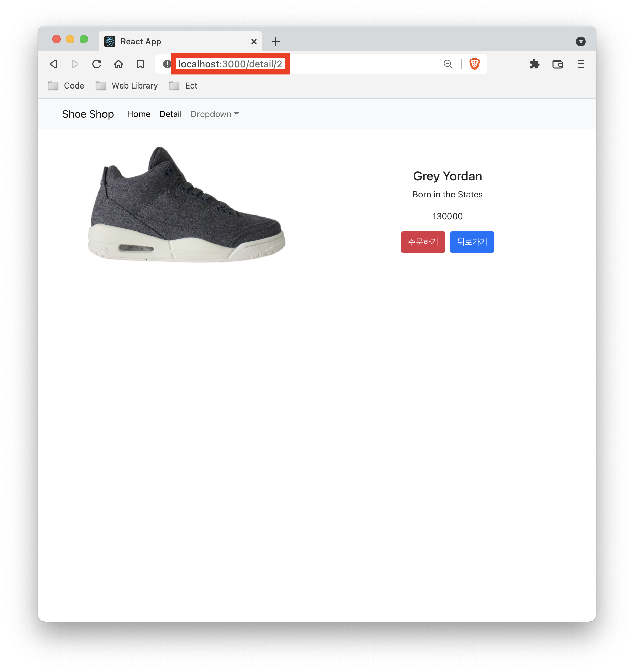Close the window with red button
The width and height of the screenshot is (634, 672).
[x=57, y=39]
